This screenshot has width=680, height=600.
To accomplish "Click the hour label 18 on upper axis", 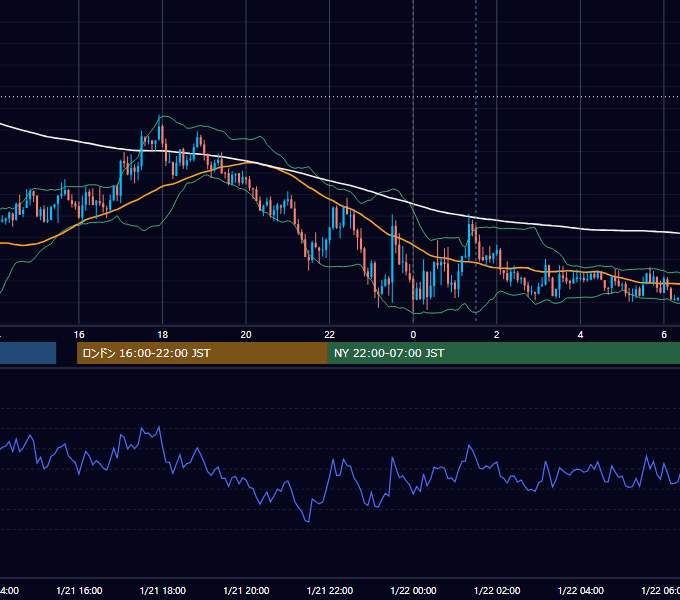I will 163,335.
